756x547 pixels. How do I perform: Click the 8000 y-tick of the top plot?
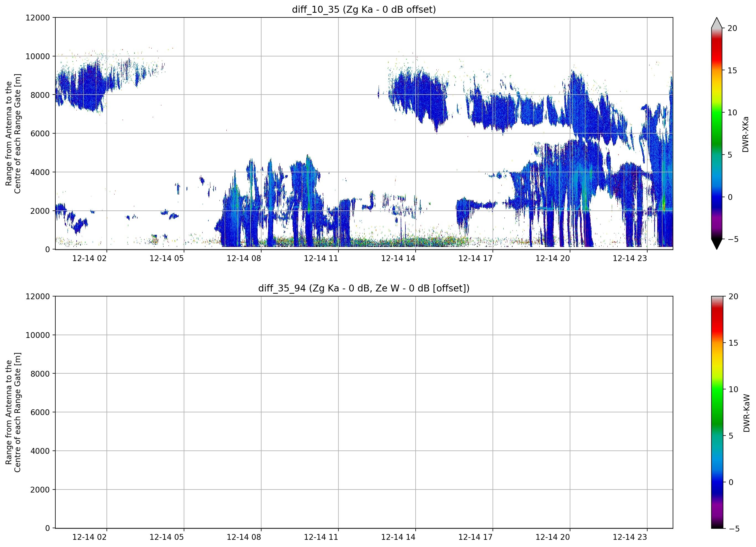pos(40,95)
